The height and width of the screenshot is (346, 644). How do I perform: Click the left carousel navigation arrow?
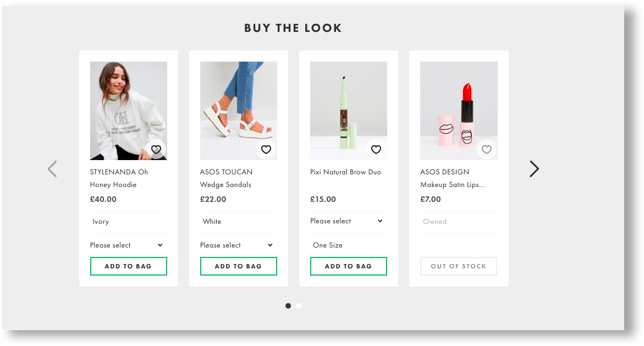pos(52,169)
